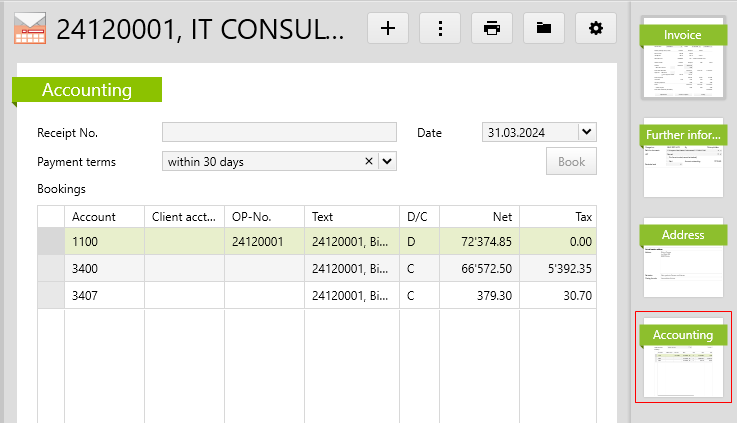Open the Further information page thumbnail
The height and width of the screenshot is (423, 738).
683,158
